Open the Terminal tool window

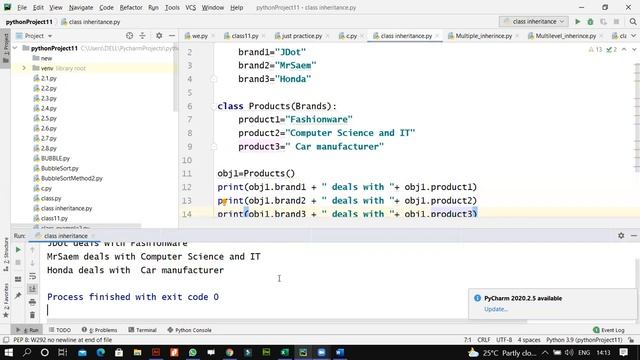142,330
